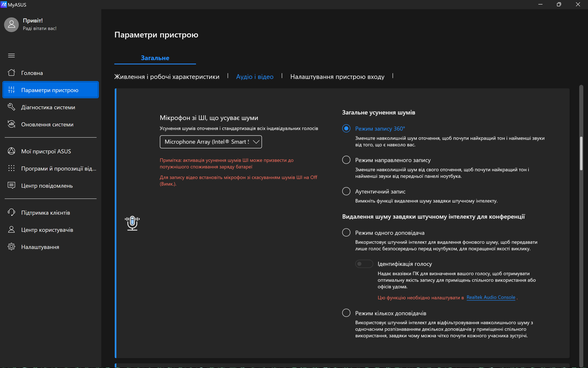Choose Режим кількох доповідачів radio button
Image resolution: width=588 pixels, height=368 pixels.
(x=346, y=313)
